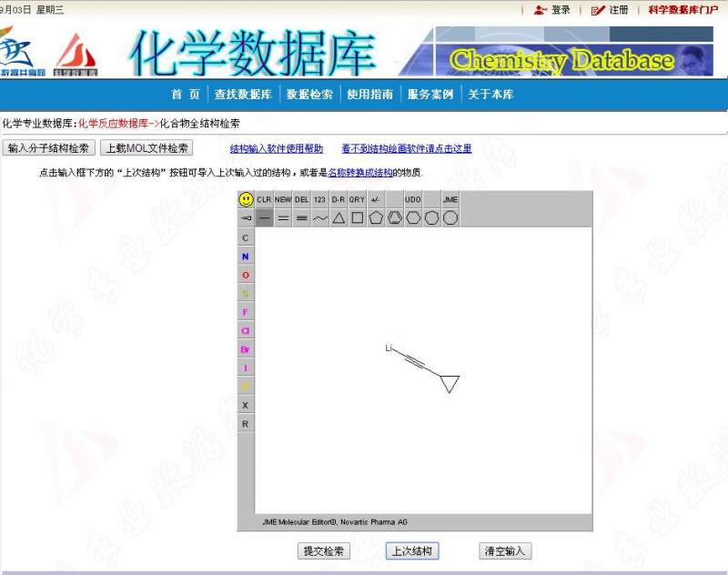The width and height of the screenshot is (728, 575).
Task: Select the +/- charge tool
Action: click(376, 199)
